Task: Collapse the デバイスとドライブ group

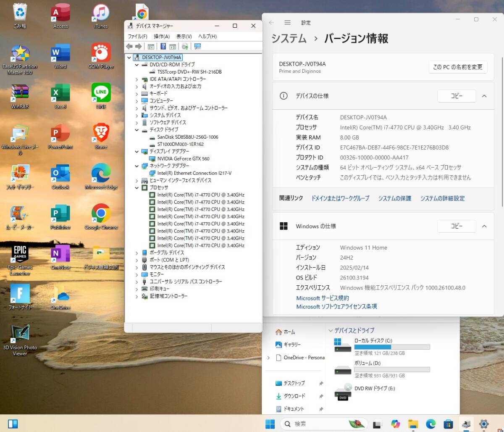Action: (x=331, y=331)
